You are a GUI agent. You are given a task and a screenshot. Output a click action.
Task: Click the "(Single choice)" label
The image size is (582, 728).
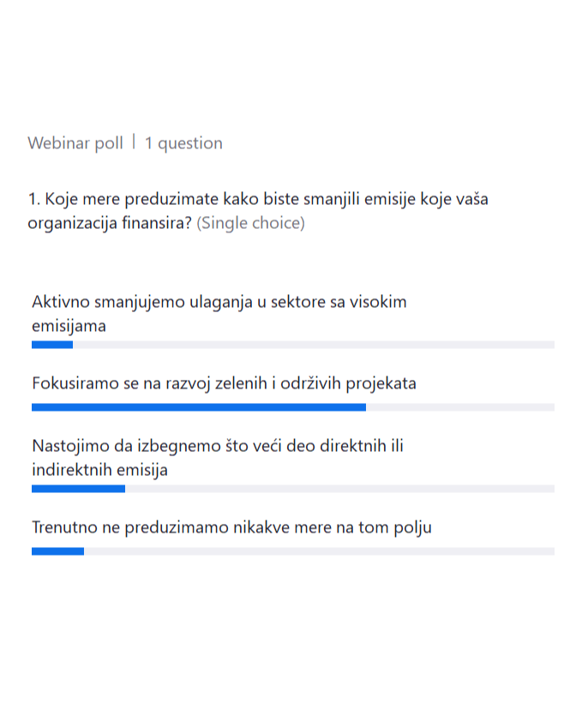coord(251,224)
